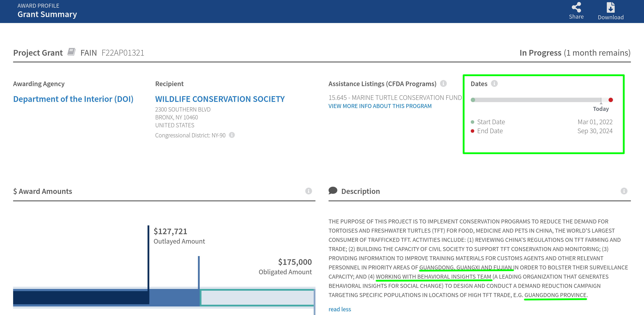Click the Award Amounts section heading
Image resolution: width=644 pixels, height=315 pixels.
pos(42,191)
